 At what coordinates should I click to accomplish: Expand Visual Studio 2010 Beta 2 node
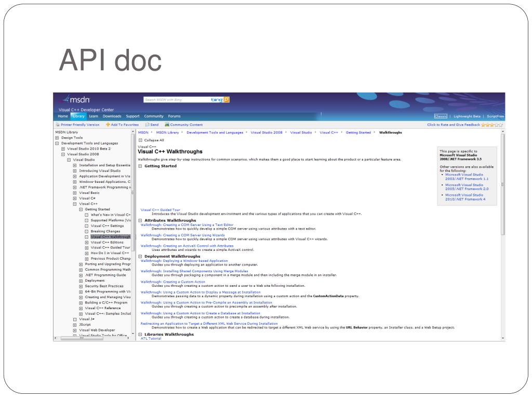click(x=63, y=149)
